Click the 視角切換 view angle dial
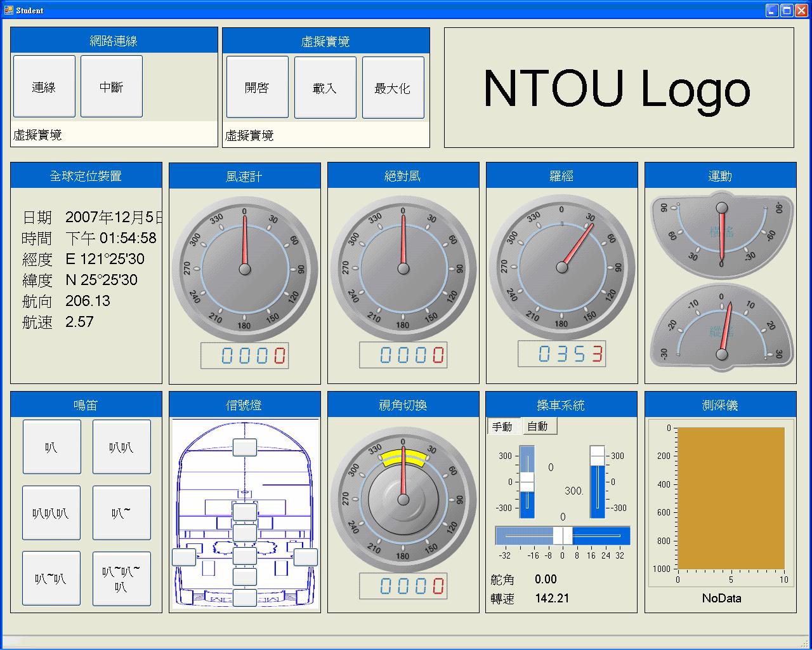This screenshot has width=812, height=650. coord(403,500)
